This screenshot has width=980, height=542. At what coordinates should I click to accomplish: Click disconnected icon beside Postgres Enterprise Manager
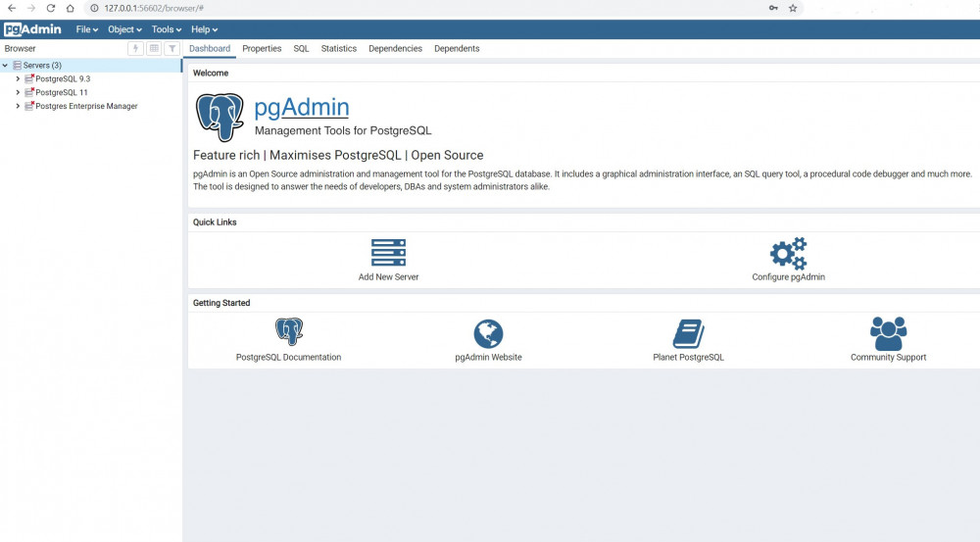point(29,106)
